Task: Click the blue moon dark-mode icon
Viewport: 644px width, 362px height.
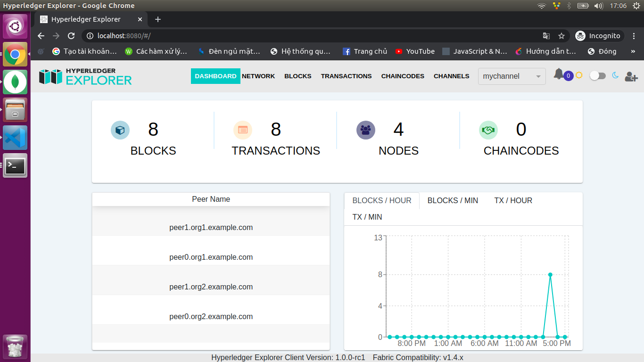Action: (615, 75)
